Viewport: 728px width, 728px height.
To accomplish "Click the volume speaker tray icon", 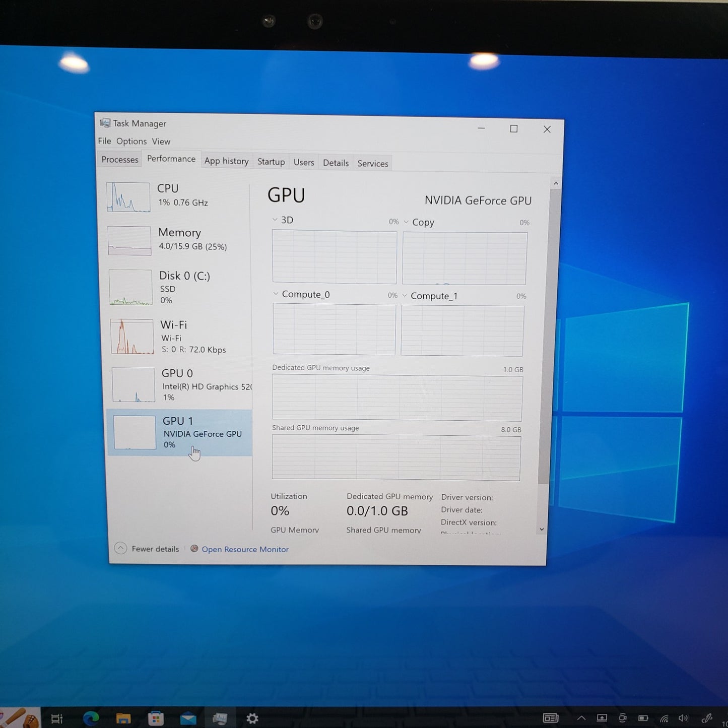I will click(683, 718).
